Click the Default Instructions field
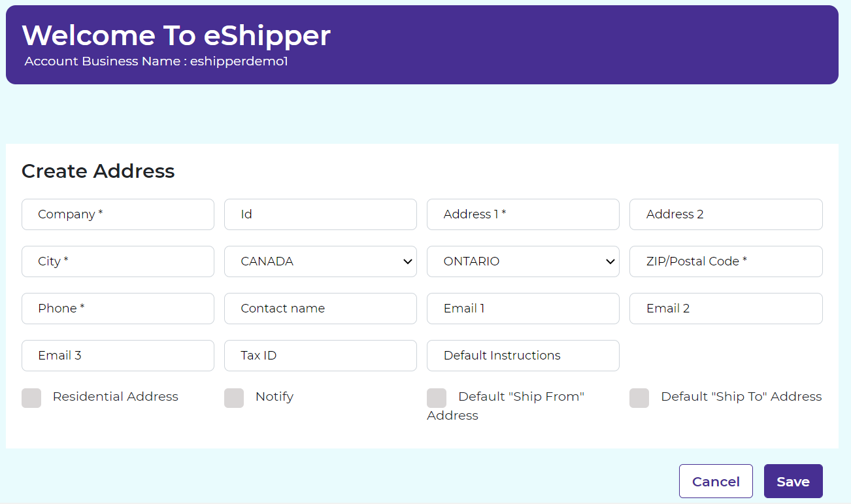 pyautogui.click(x=523, y=356)
